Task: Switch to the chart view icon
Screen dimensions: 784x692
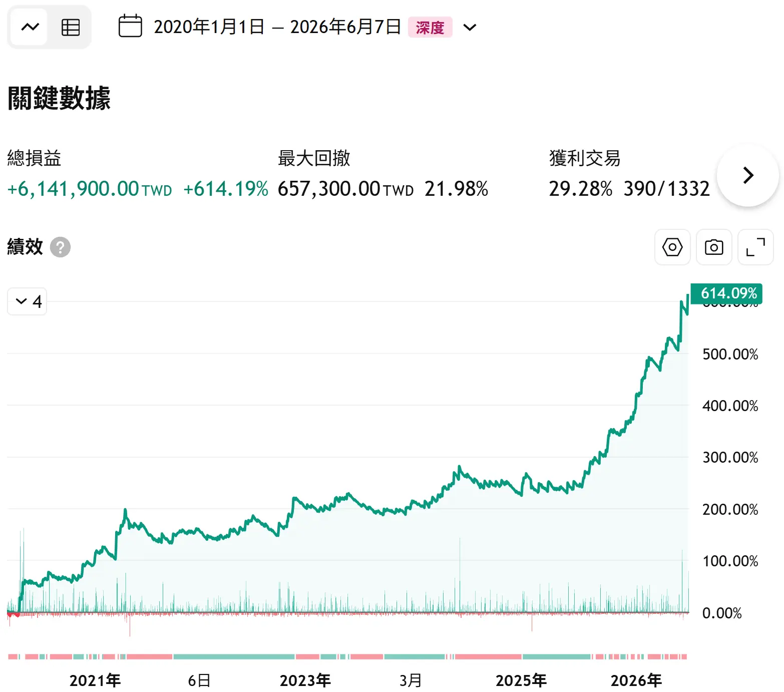Action: pos(30,27)
